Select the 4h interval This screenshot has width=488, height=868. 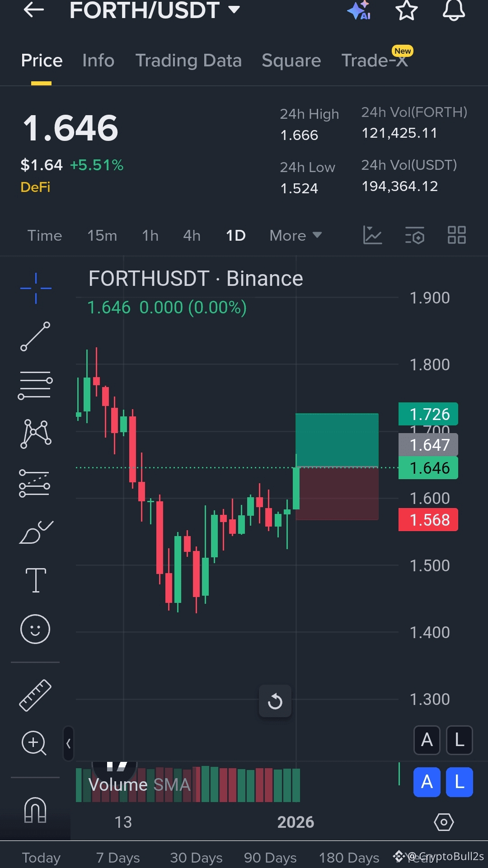click(192, 235)
